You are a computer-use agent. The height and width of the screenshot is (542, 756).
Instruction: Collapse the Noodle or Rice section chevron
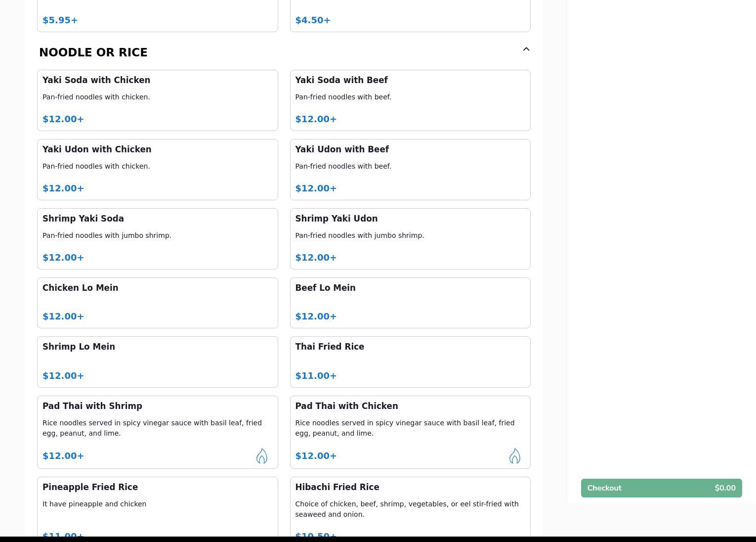pos(526,49)
